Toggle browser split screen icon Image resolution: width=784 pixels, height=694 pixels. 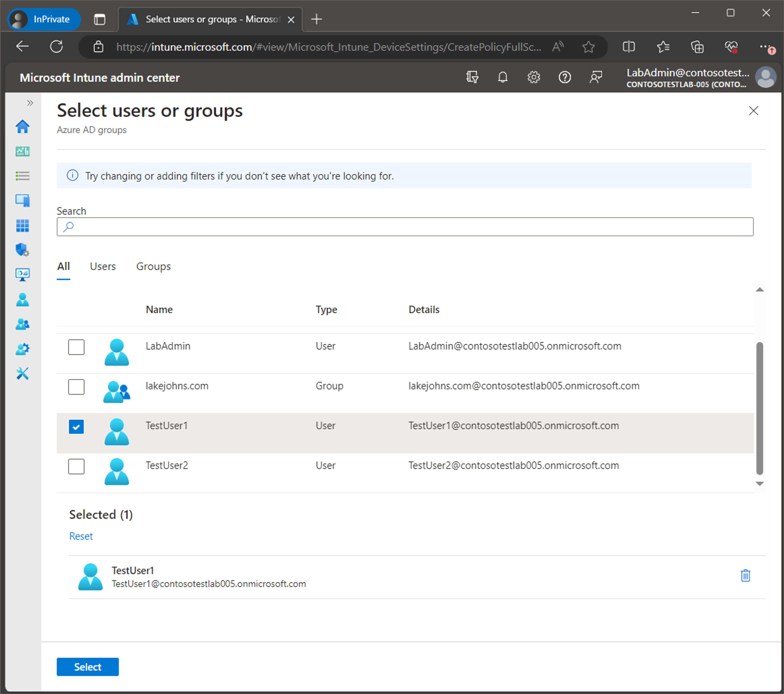click(629, 47)
